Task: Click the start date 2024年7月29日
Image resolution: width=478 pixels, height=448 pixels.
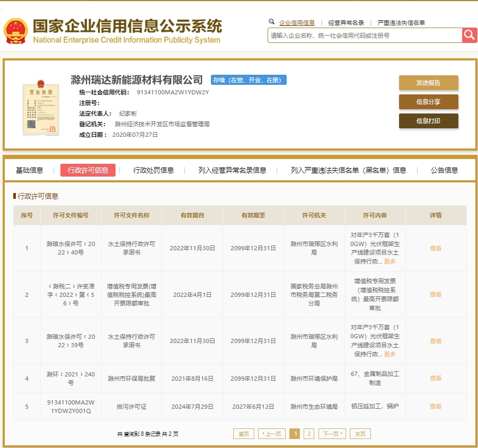Action: click(192, 407)
